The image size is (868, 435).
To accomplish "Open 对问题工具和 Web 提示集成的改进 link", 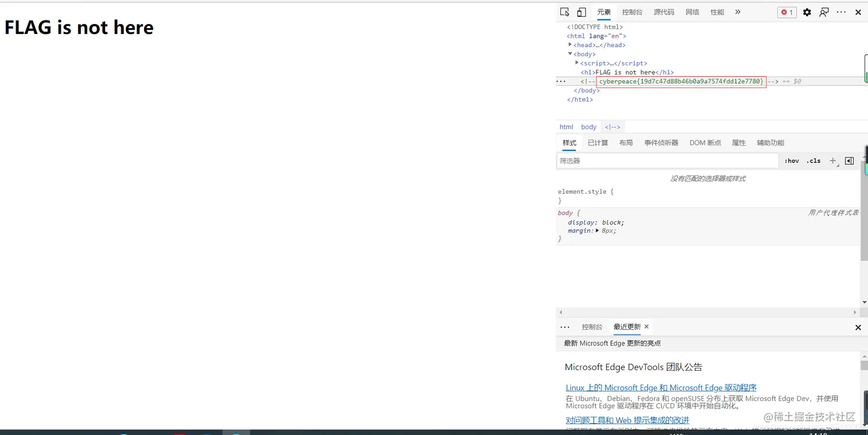I will (x=627, y=421).
